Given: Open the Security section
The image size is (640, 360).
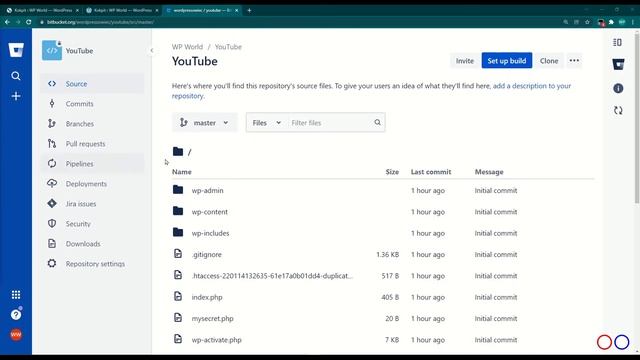Looking at the screenshot, I should click(92, 224).
